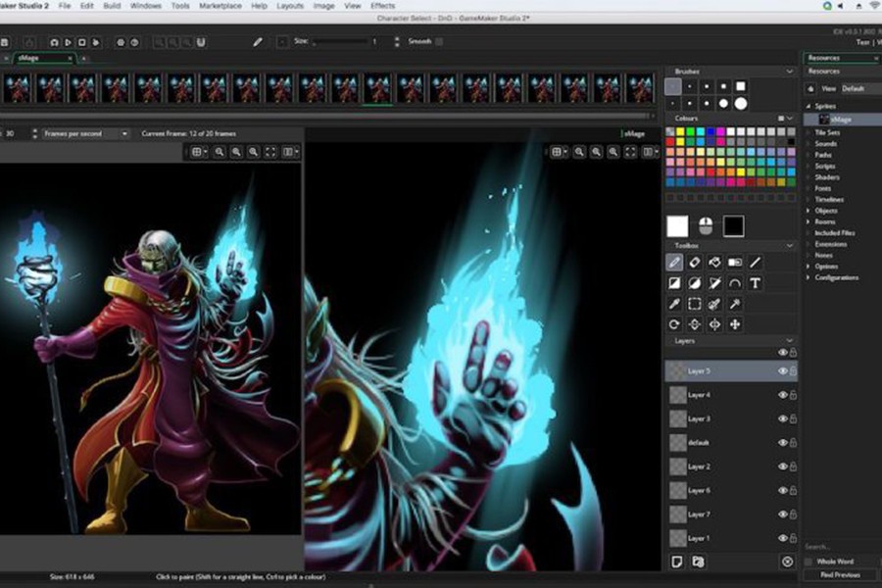Open the Effects menu
882x588 pixels.
382,6
